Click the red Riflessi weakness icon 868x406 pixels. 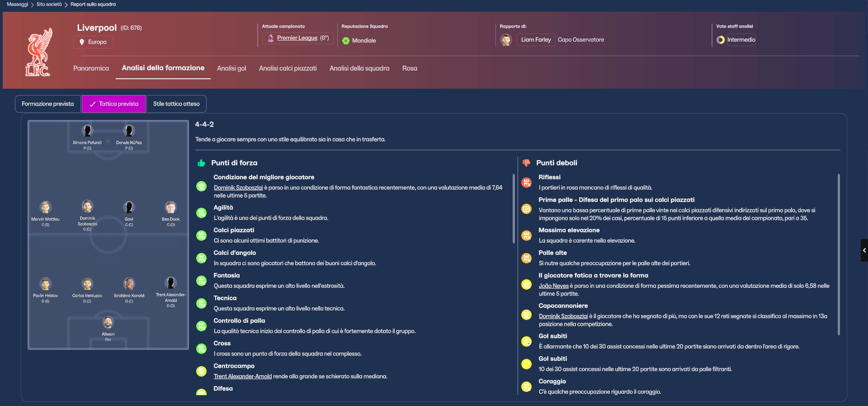coord(526,182)
